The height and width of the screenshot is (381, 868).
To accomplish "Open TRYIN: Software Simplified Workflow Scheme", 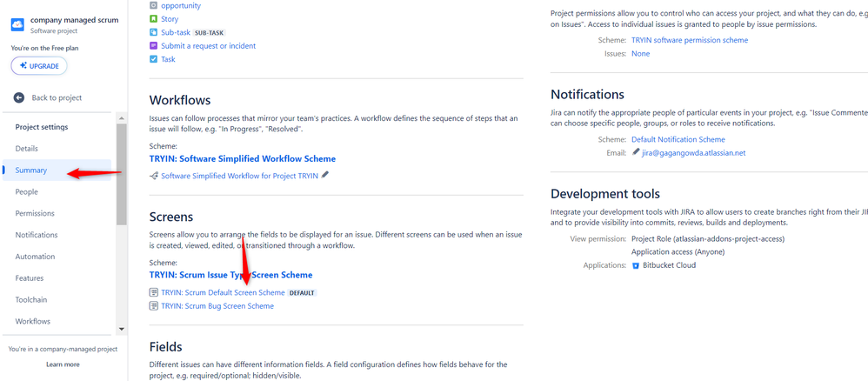I will (x=243, y=158).
